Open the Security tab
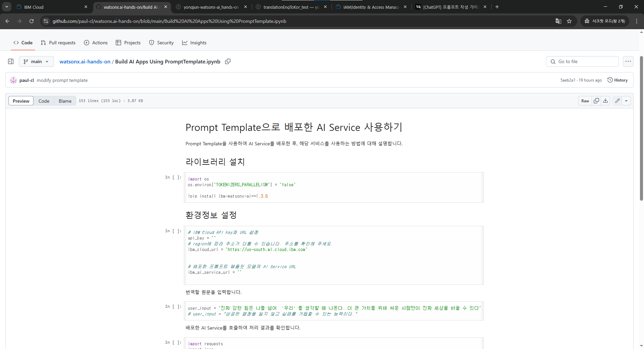The image size is (644, 349). tap(161, 43)
